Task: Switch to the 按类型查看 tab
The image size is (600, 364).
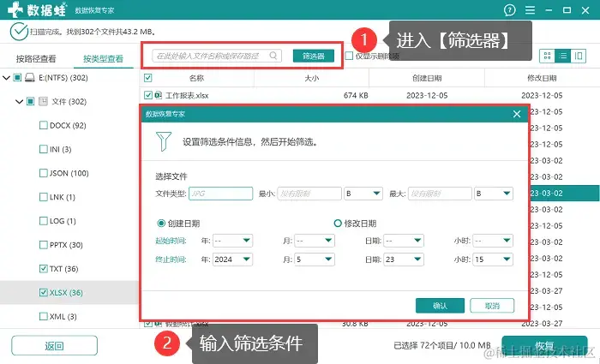Action: coord(104,58)
